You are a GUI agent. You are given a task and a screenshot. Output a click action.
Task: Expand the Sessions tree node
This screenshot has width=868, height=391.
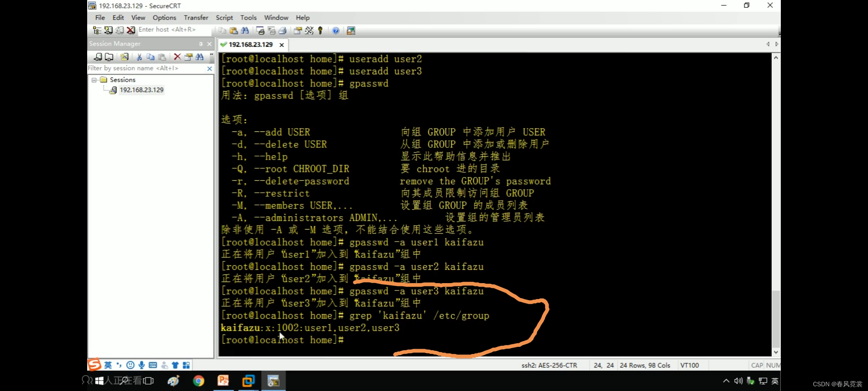coord(95,79)
